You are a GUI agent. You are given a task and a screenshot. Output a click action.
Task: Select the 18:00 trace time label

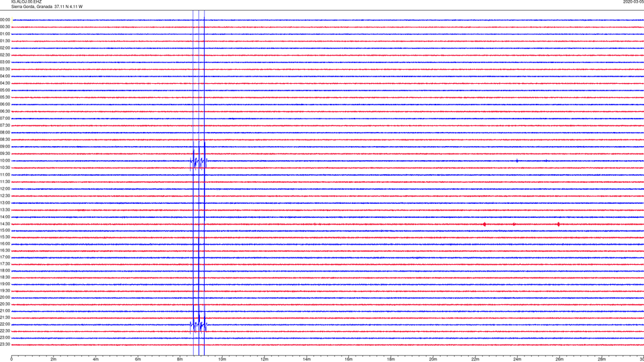click(x=5, y=271)
